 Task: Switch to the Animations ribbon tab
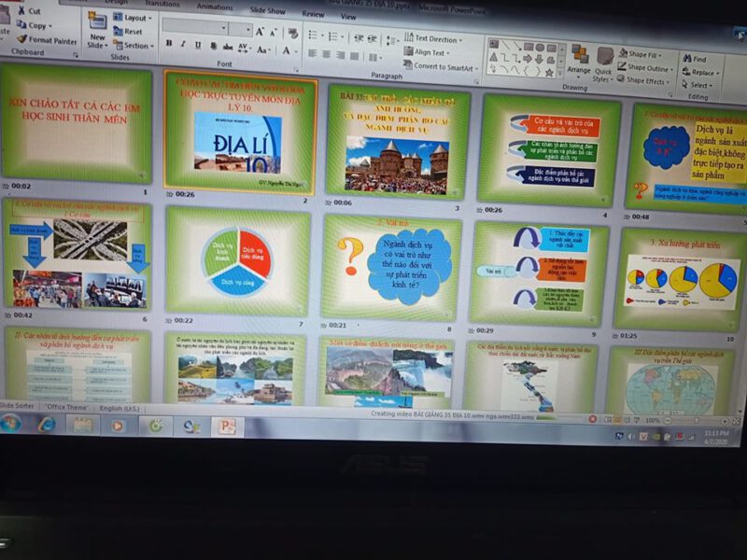(x=215, y=7)
